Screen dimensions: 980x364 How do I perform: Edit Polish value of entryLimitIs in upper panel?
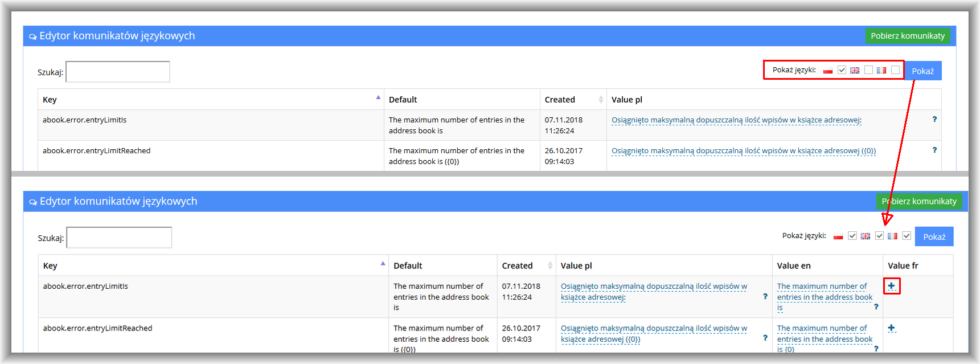(x=736, y=120)
